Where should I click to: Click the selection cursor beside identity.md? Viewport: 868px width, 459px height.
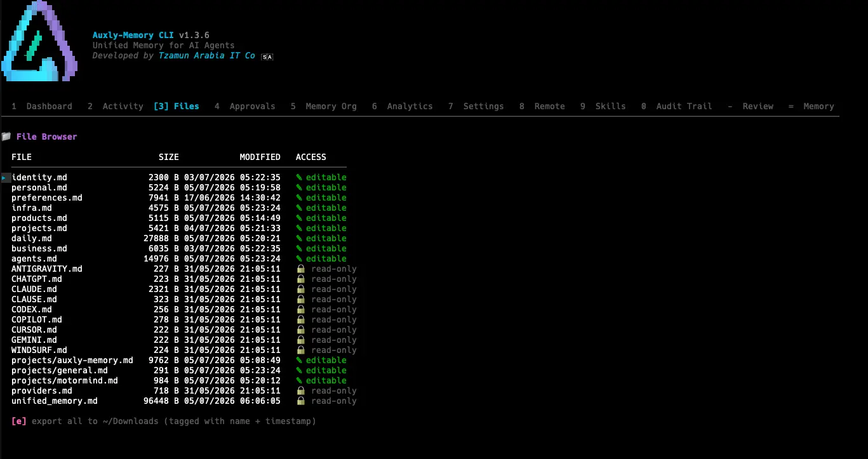5,178
